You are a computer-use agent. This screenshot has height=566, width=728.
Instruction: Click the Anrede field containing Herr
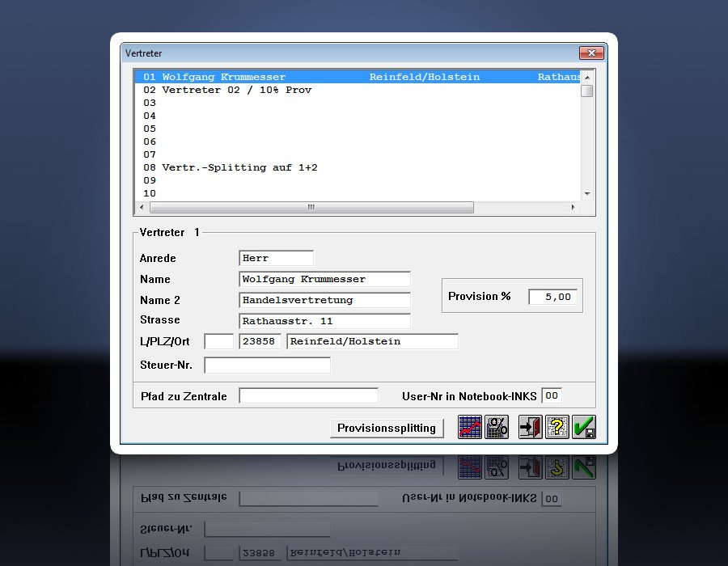[277, 258]
